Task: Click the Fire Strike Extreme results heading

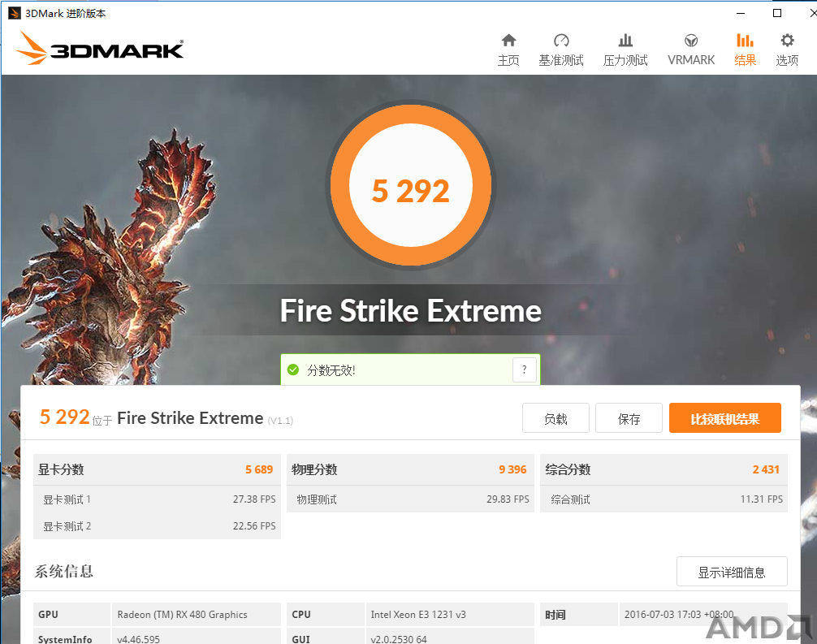Action: click(x=190, y=418)
